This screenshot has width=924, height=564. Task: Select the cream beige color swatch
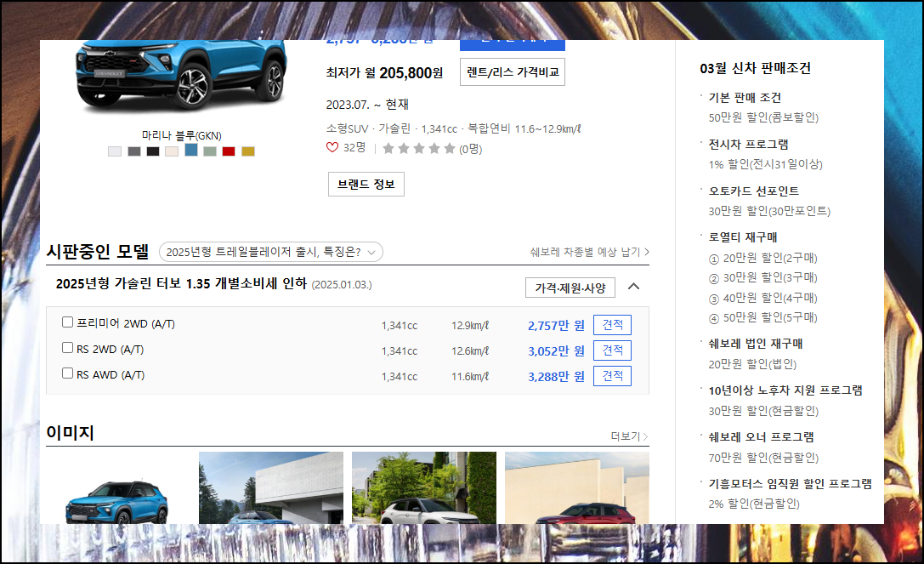pos(172,151)
